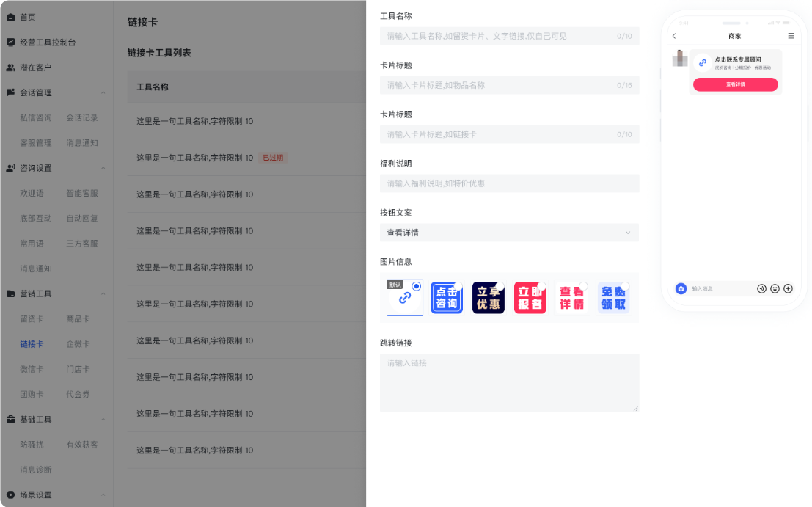Click the phone preview message input

coord(720,288)
